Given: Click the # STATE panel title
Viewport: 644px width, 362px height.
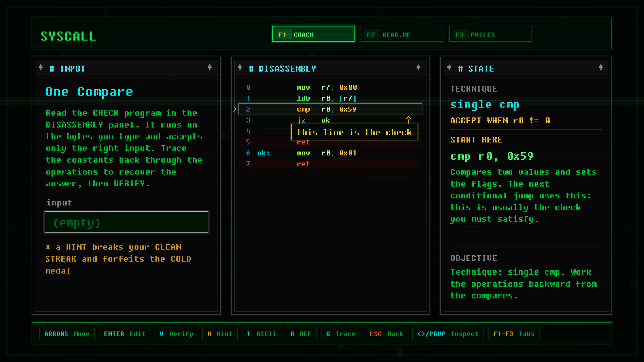Looking at the screenshot, I should [x=476, y=69].
